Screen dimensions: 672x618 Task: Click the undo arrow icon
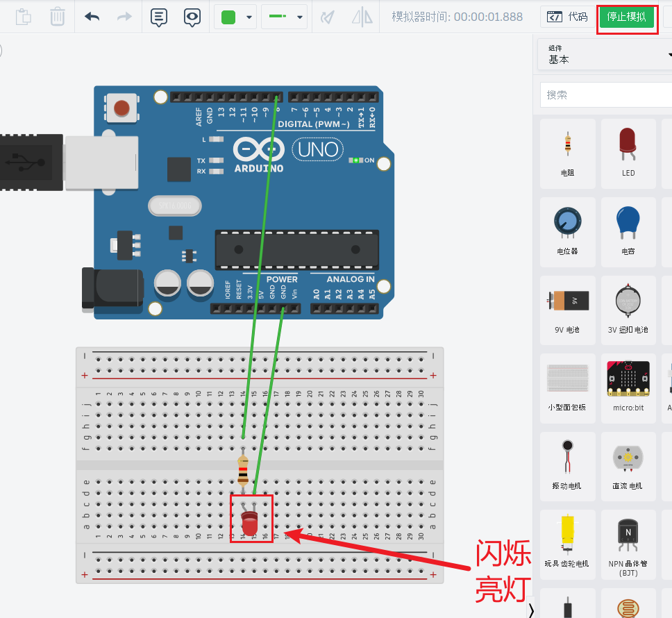click(x=92, y=17)
